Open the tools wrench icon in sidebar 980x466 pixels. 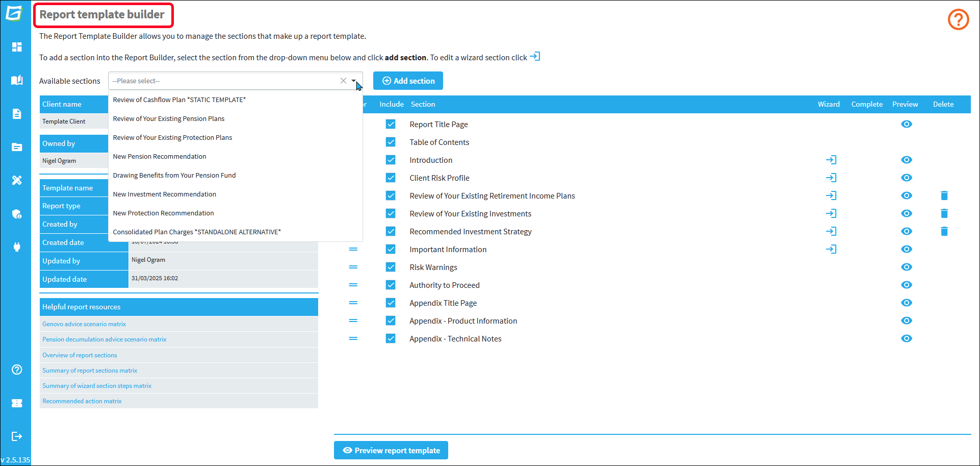17,180
